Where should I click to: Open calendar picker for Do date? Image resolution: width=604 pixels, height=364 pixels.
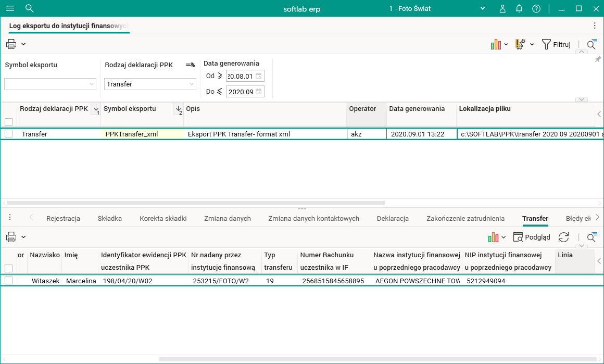tap(259, 92)
